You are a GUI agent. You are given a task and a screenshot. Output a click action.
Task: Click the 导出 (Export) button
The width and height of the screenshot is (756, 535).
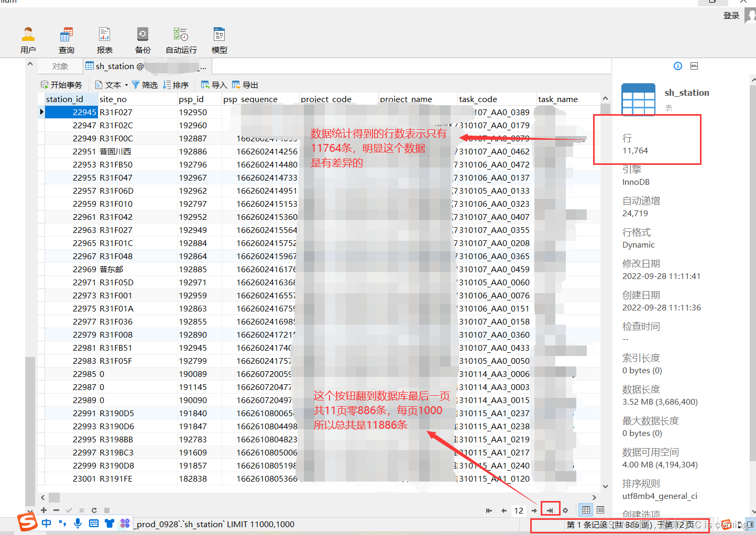coord(245,85)
